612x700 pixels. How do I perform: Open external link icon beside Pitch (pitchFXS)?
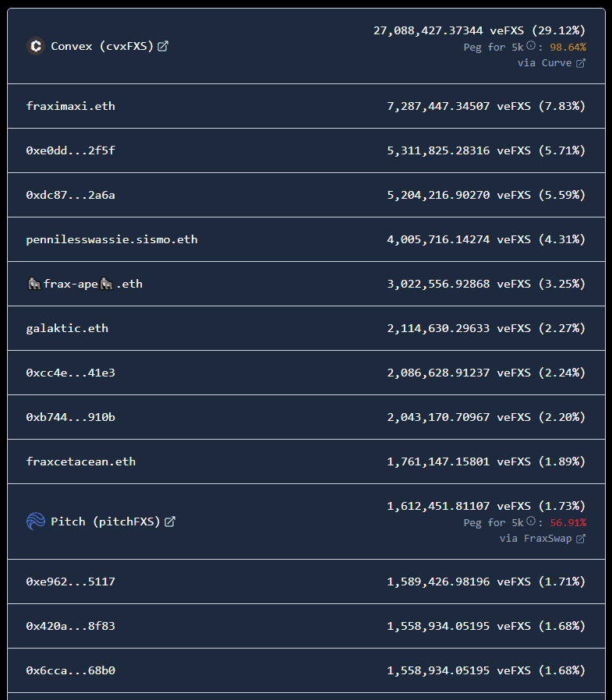click(170, 521)
